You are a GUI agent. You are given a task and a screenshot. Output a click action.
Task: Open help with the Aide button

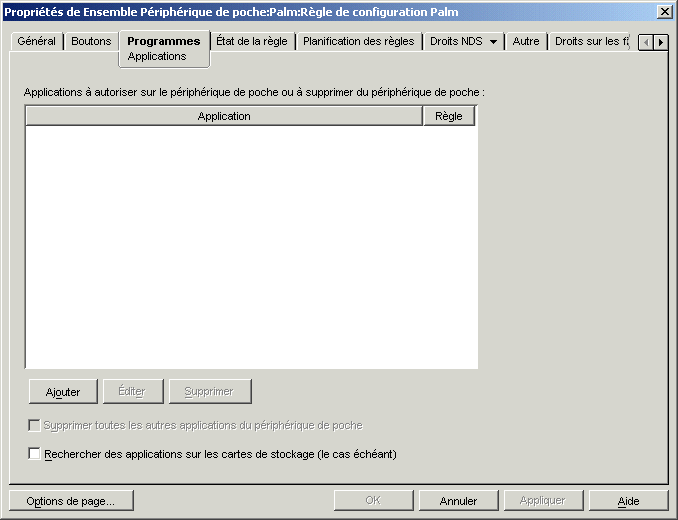coord(628,501)
